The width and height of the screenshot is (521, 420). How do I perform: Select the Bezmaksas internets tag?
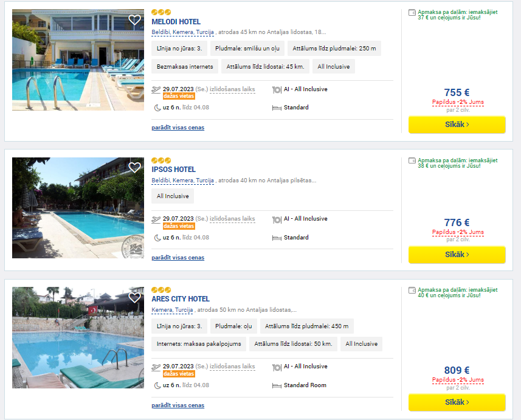pos(185,66)
